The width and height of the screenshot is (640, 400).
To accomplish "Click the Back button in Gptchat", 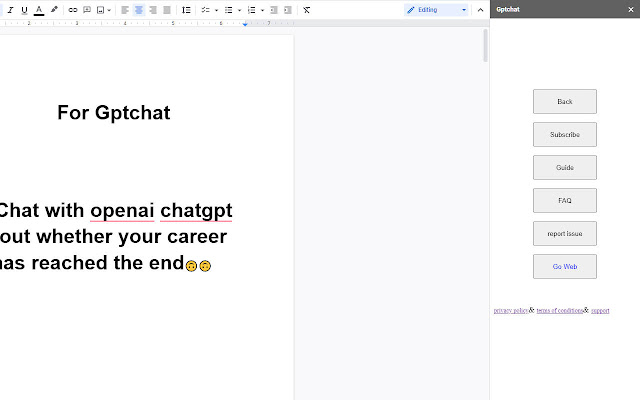I will (x=564, y=102).
